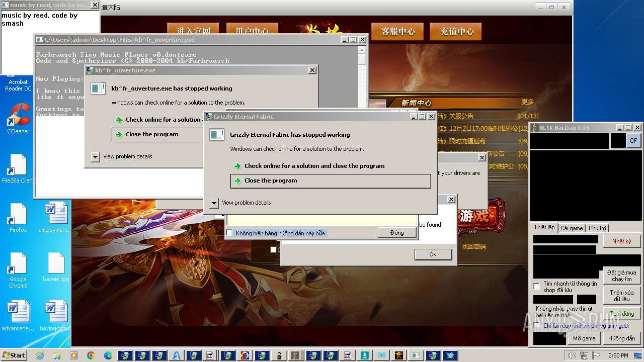The height and width of the screenshot is (362, 644).
Task: Open Chrome from the taskbar
Action: pyautogui.click(x=91, y=355)
